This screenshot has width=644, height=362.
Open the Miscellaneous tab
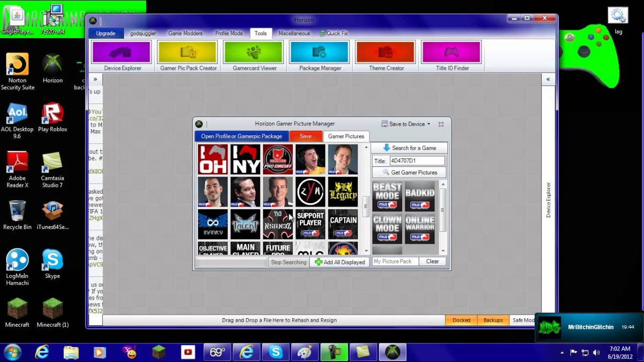(x=294, y=33)
